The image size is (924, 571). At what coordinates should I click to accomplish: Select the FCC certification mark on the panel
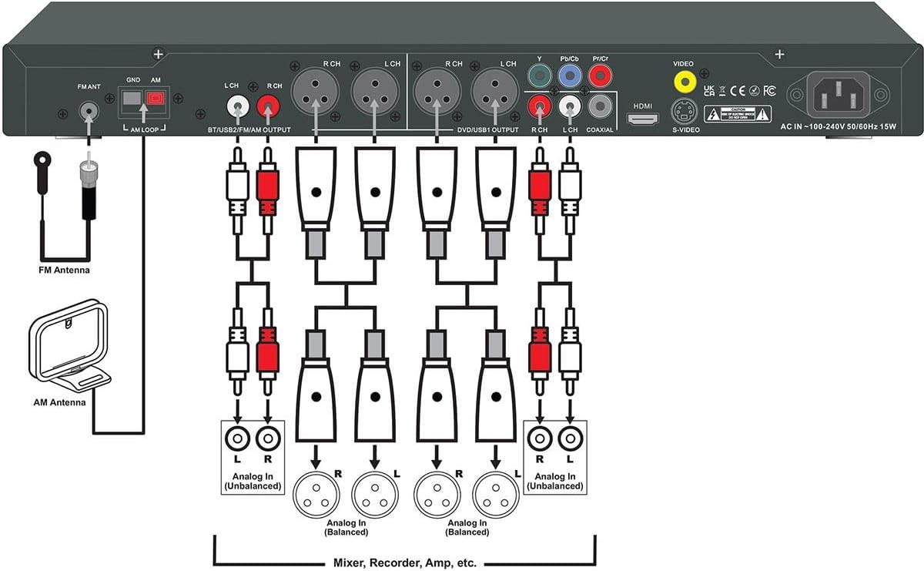click(769, 91)
